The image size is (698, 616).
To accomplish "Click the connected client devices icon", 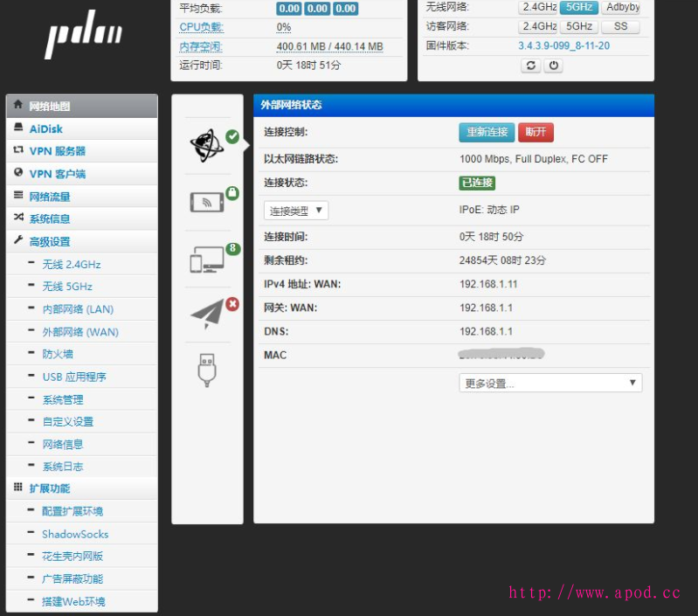I will (207, 259).
